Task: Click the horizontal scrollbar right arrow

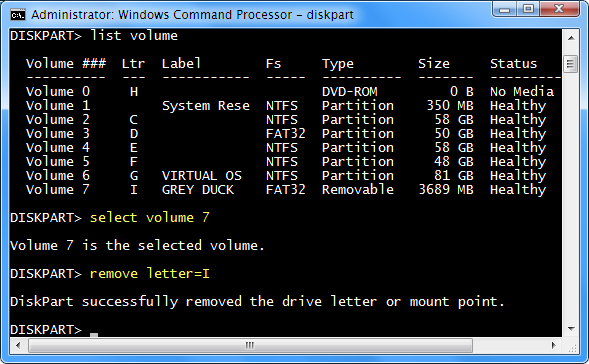Action: pos(554,345)
